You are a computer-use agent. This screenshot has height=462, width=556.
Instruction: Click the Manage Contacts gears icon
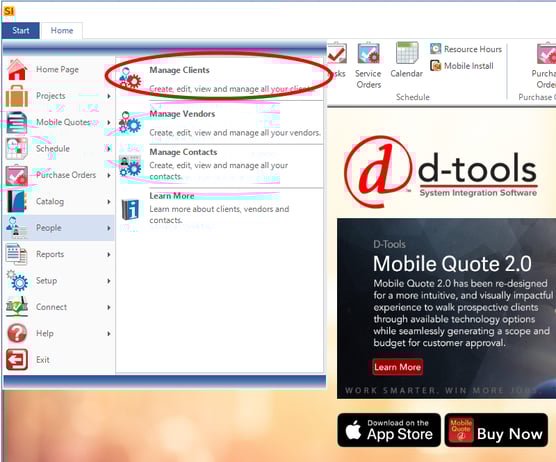tap(130, 165)
